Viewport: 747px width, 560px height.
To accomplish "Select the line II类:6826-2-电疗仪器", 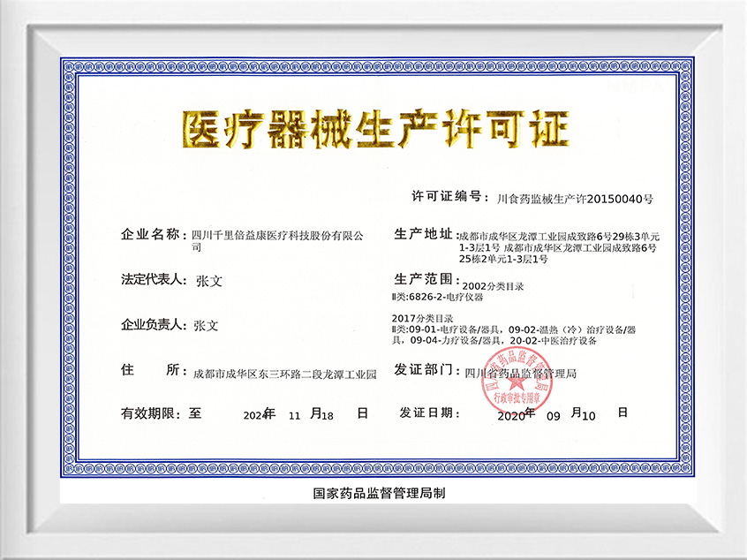I will click(x=437, y=297).
